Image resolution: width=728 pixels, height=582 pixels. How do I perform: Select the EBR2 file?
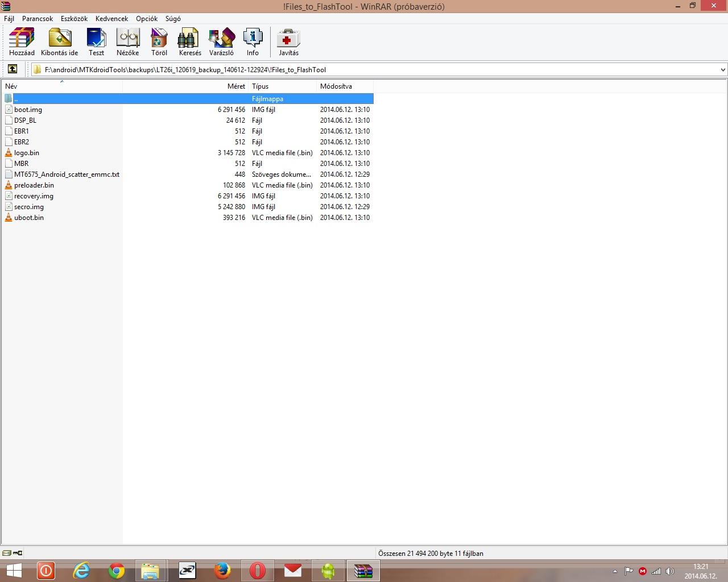click(x=22, y=142)
